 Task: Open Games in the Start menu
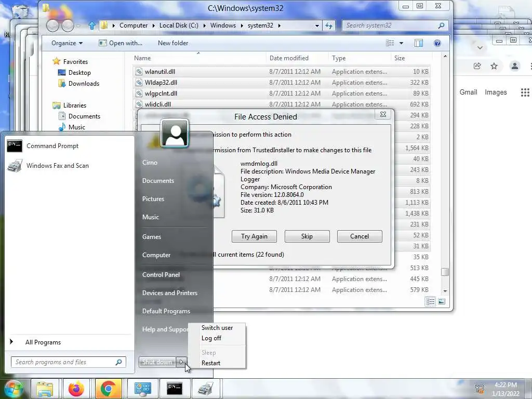pyautogui.click(x=151, y=237)
